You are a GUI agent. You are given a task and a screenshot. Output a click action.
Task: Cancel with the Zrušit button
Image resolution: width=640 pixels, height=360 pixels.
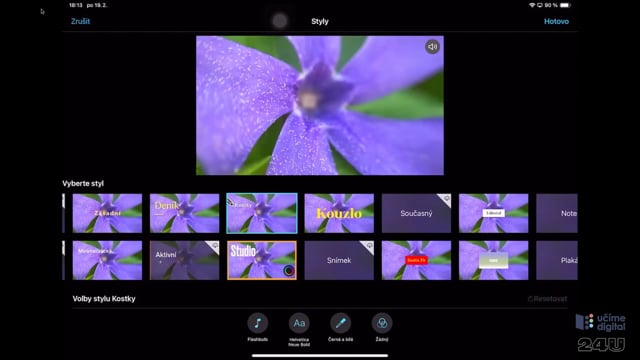click(x=80, y=21)
